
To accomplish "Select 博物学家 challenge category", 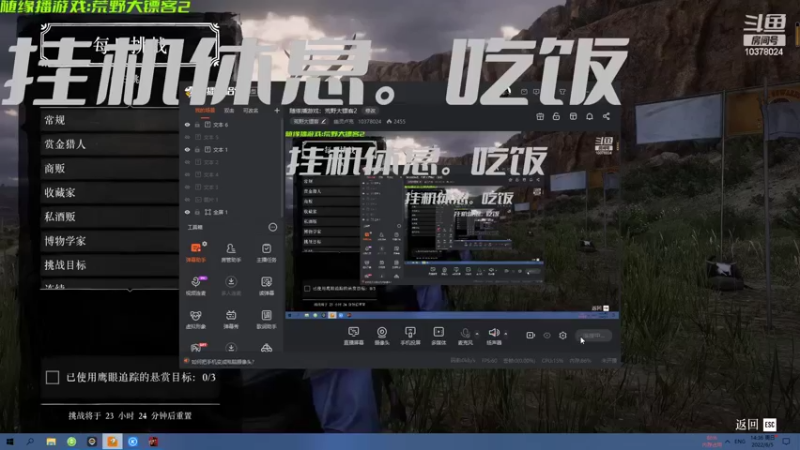I will point(110,241).
